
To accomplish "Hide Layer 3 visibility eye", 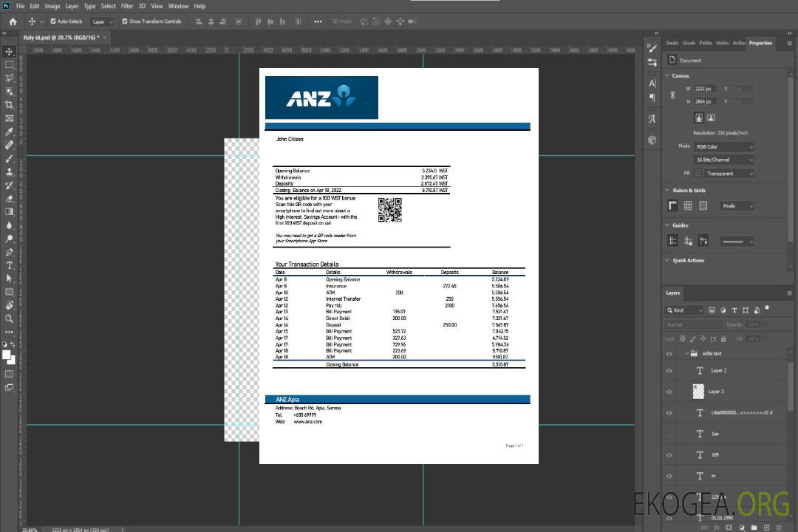I will pyautogui.click(x=669, y=392).
